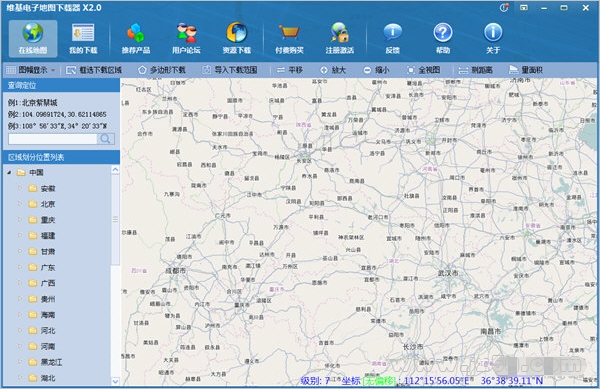
Task: Click the search magnifier button
Action: click(106, 139)
